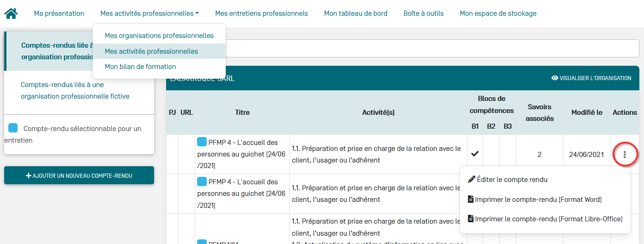Screen dimensions: 644x244
Task: Select Imprimer le compte-rendu (Format Word) option
Action: (x=538, y=200)
